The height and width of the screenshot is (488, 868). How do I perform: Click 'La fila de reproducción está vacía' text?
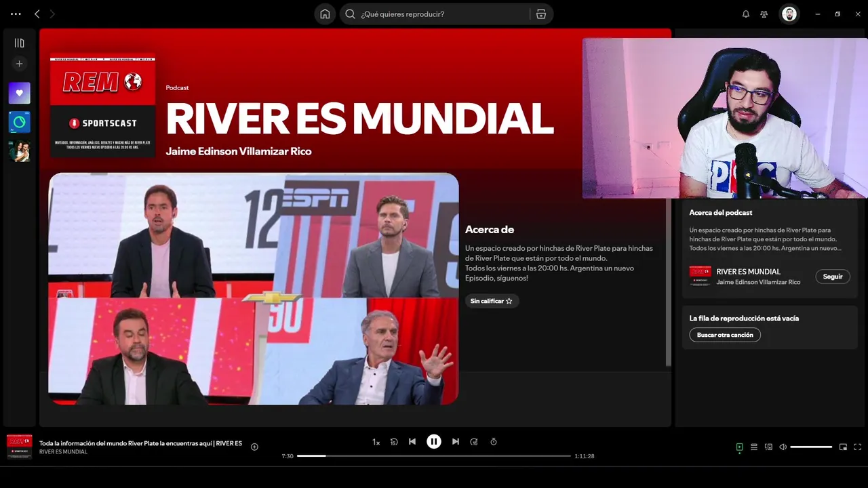pos(744,319)
